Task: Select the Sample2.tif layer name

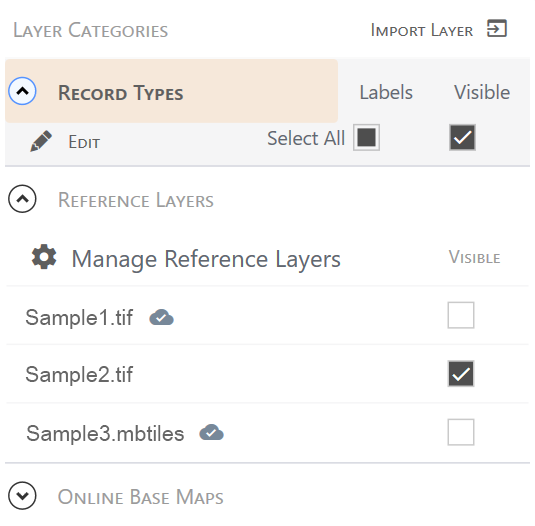Action: point(79,375)
